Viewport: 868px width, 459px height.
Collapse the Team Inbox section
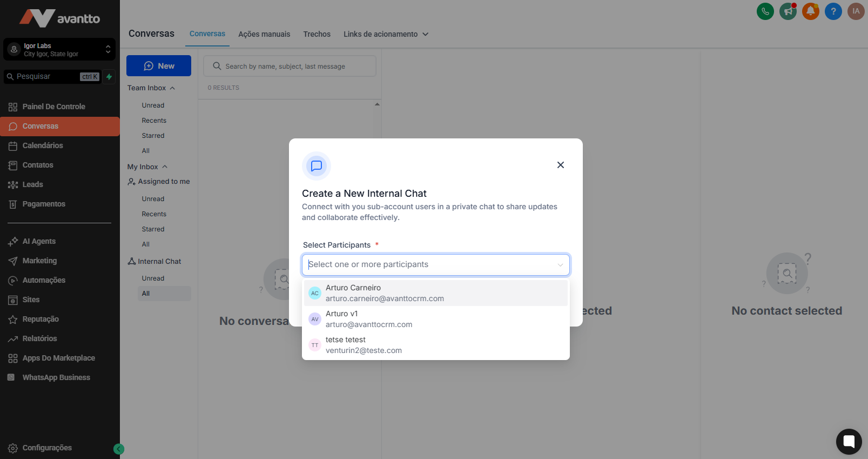click(x=151, y=88)
